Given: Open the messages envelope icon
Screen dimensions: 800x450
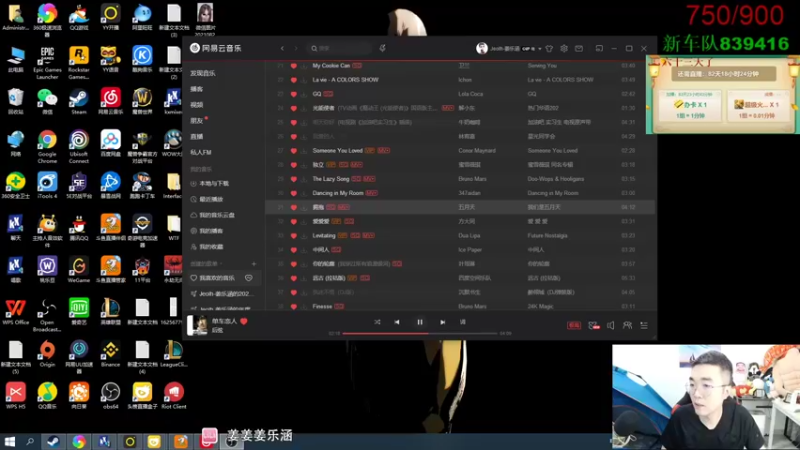Looking at the screenshot, I should (579, 48).
